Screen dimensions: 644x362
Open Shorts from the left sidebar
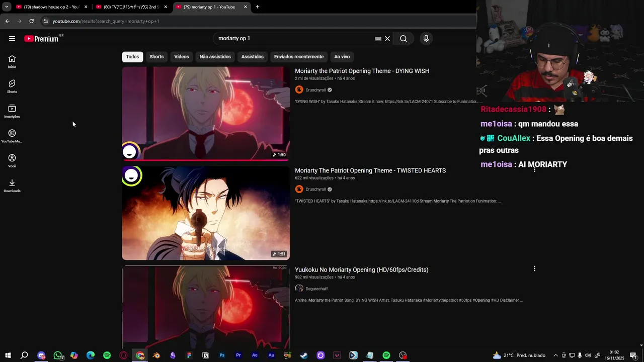(x=12, y=86)
